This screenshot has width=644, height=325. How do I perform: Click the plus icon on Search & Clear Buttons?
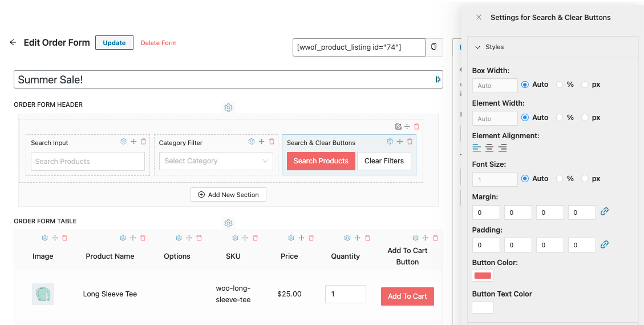(x=400, y=142)
